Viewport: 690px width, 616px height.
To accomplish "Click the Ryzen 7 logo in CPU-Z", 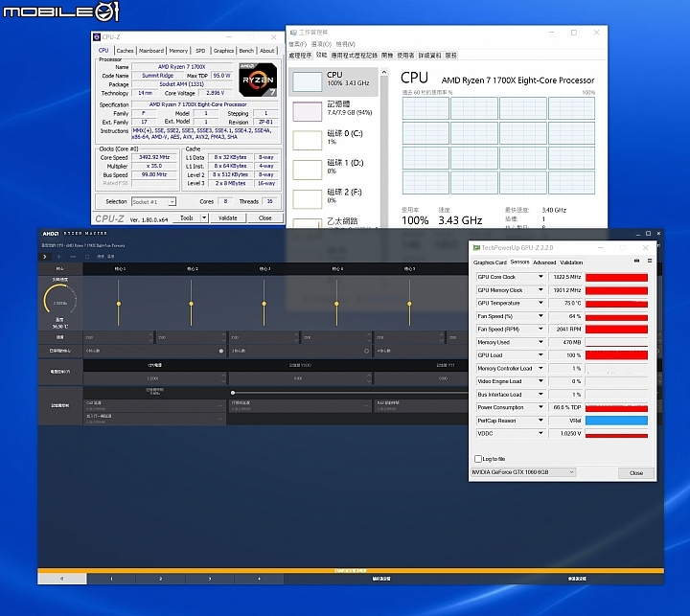I will 258,80.
